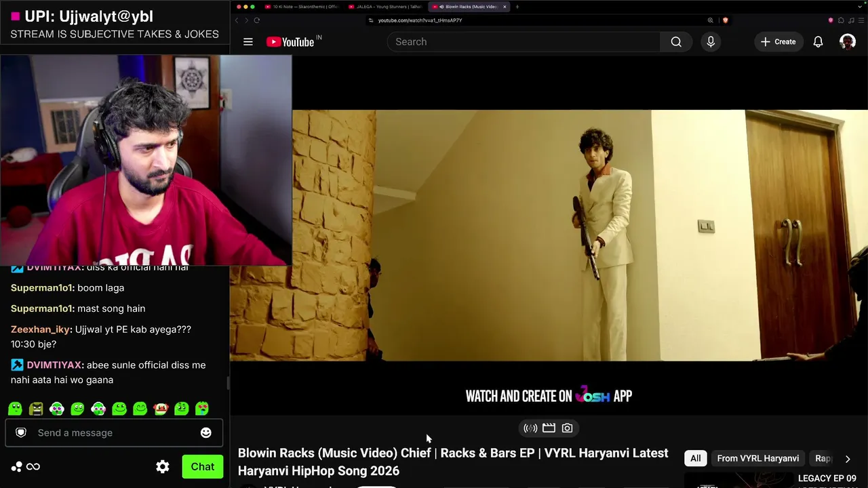The height and width of the screenshot is (488, 868).
Task: Click the 'Blowin Racks' video title
Action: click(453, 462)
